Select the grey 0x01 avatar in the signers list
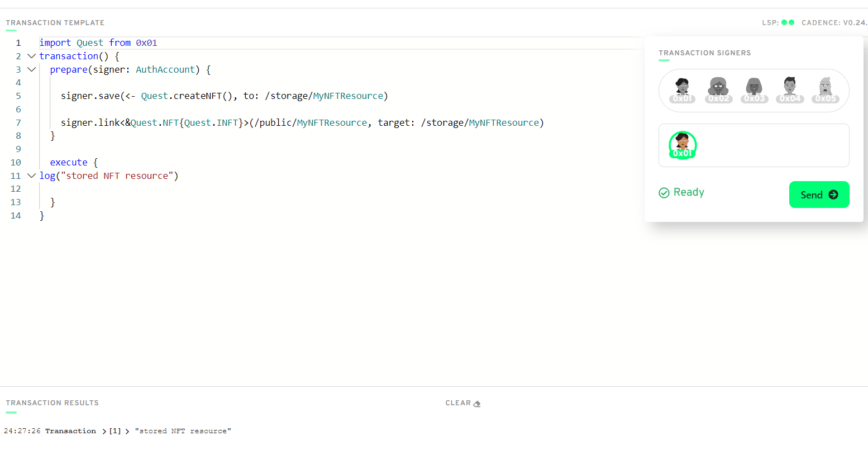 (682, 90)
